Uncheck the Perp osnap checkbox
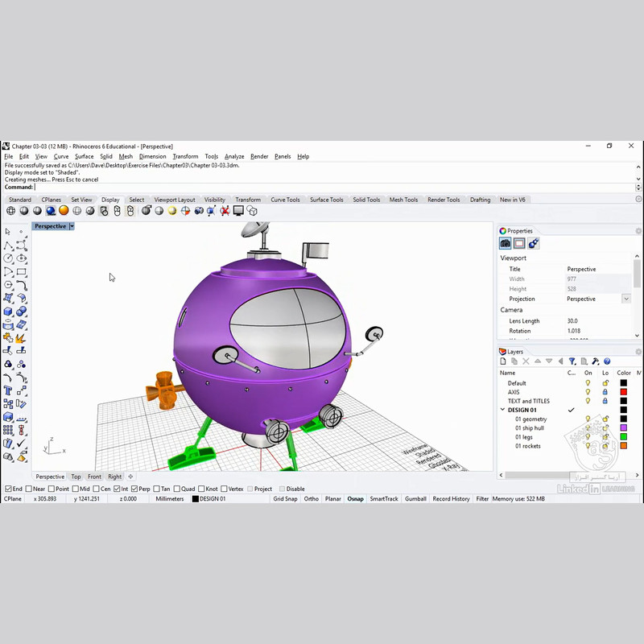 coord(134,489)
